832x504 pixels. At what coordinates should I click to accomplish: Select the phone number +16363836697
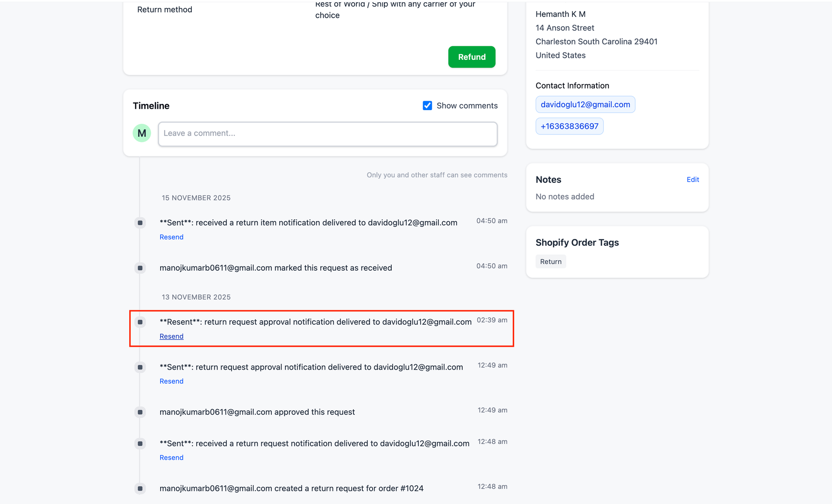click(569, 126)
